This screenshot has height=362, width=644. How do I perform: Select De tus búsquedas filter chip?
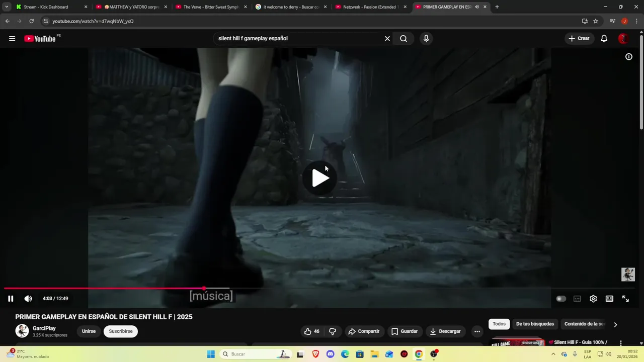[x=535, y=324]
